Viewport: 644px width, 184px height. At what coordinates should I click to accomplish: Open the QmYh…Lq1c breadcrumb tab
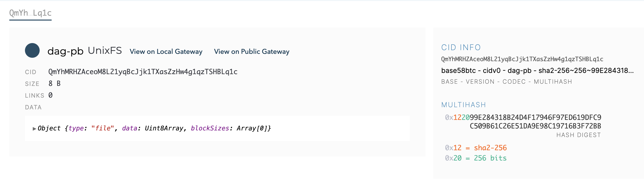click(x=30, y=13)
